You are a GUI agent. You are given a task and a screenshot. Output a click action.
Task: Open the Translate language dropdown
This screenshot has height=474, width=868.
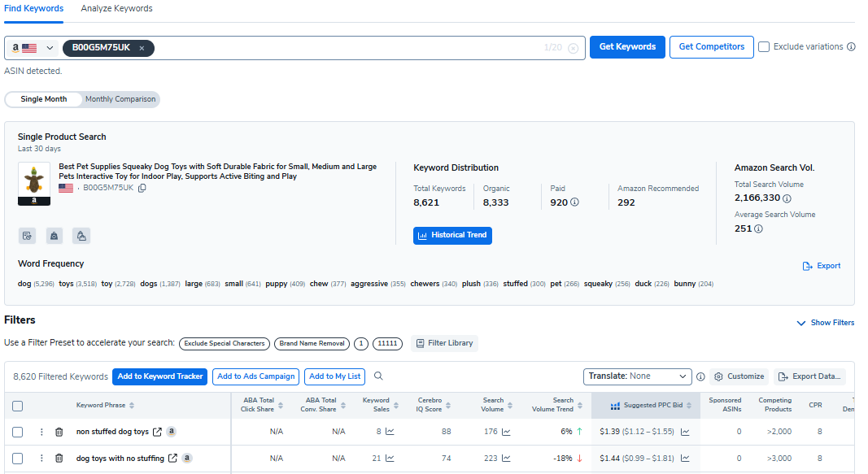coord(637,376)
